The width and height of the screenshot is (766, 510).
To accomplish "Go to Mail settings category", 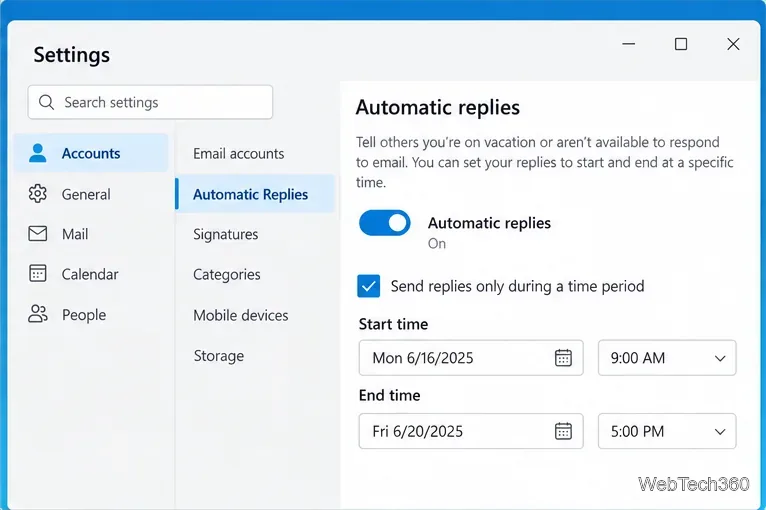I will tap(91, 234).
